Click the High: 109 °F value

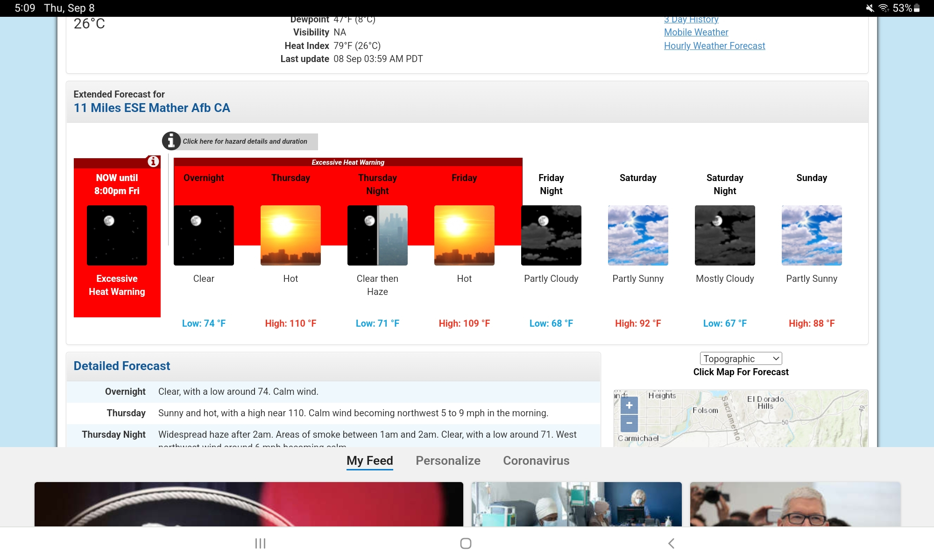[x=464, y=323]
